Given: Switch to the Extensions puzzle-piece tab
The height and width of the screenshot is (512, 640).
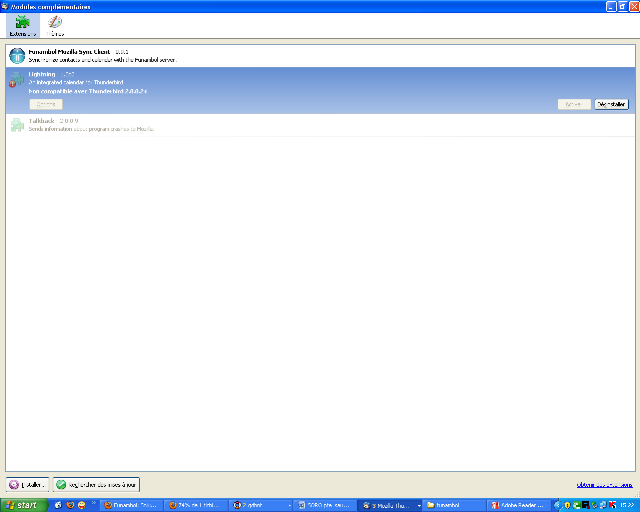Looking at the screenshot, I should [23, 26].
